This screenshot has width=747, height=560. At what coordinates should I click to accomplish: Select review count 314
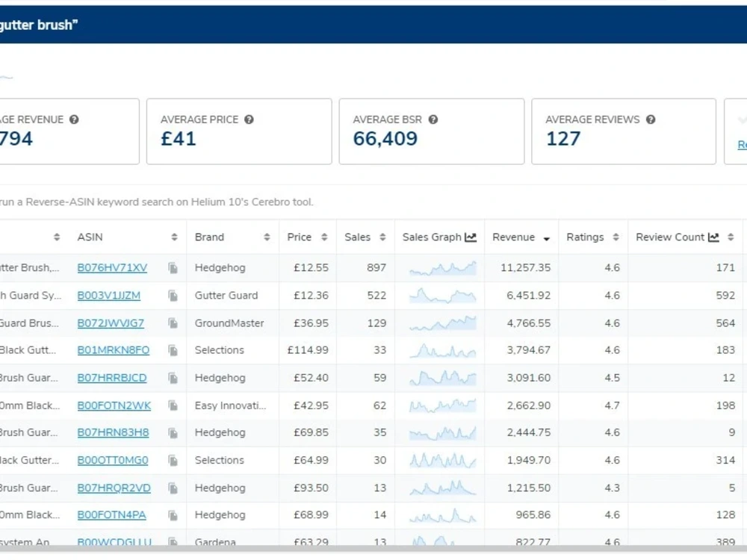tap(725, 460)
